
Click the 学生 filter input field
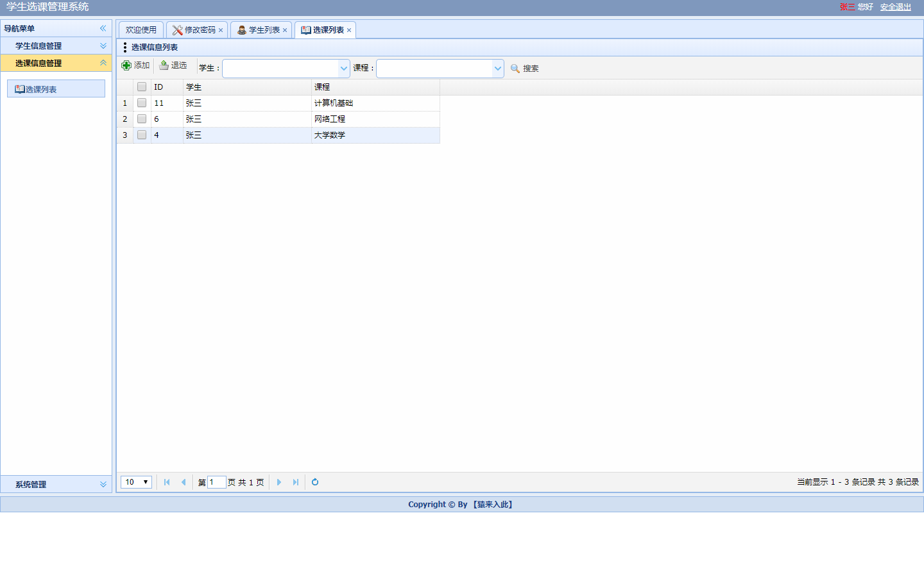coord(280,68)
